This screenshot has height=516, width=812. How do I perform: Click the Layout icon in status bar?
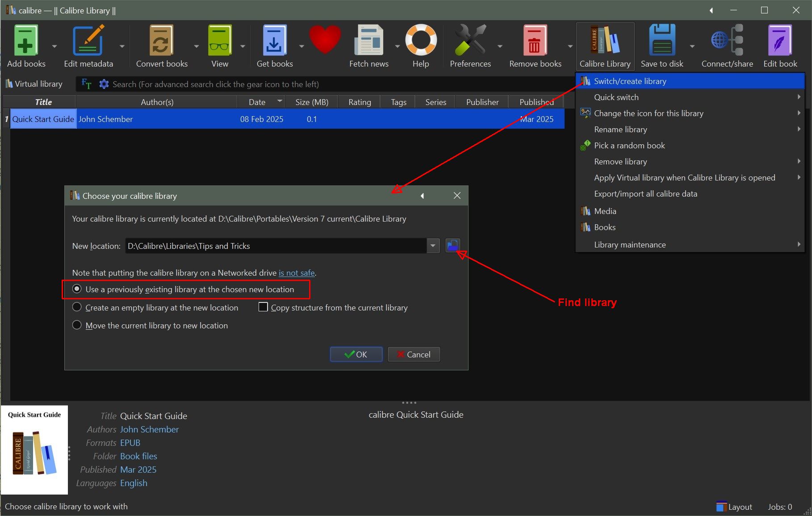(x=734, y=507)
